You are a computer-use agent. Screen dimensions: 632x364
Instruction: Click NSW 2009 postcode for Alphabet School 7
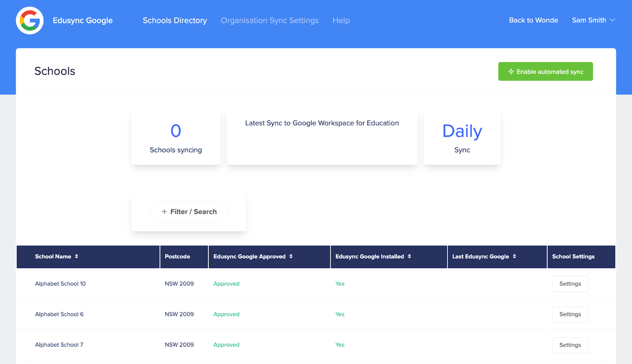[179, 345]
